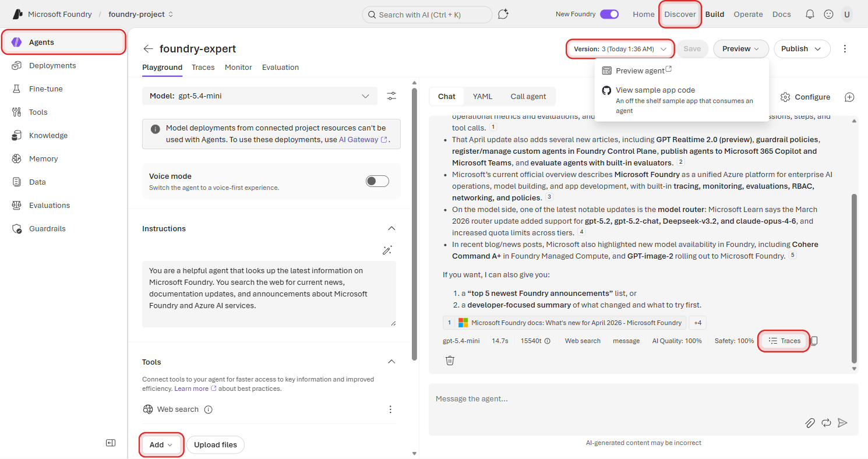Open model settings sliders icon
The image size is (868, 459).
(391, 96)
